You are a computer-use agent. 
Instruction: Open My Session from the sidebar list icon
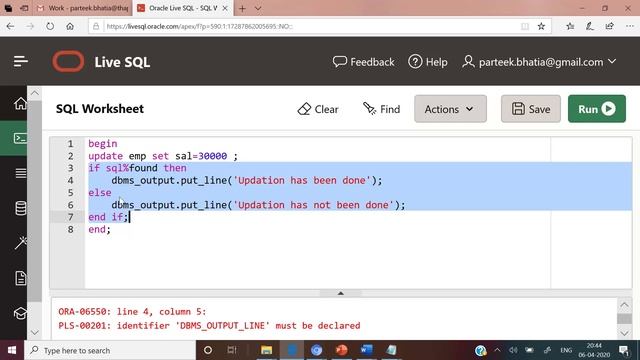[20, 173]
